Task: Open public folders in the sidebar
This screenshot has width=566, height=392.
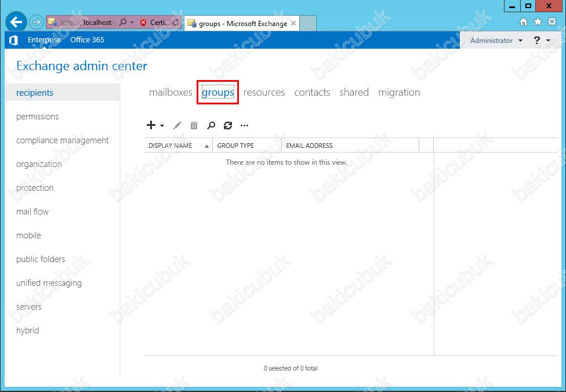Action: (41, 259)
